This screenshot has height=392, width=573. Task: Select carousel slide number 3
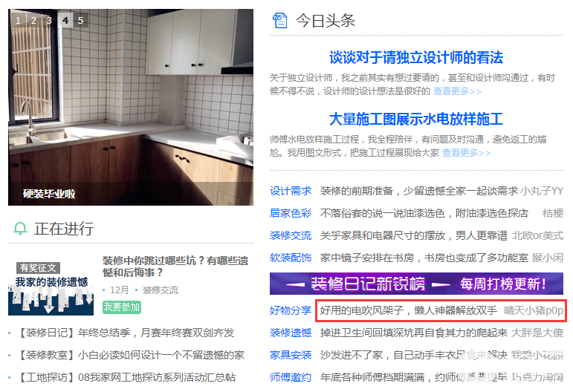[49, 21]
